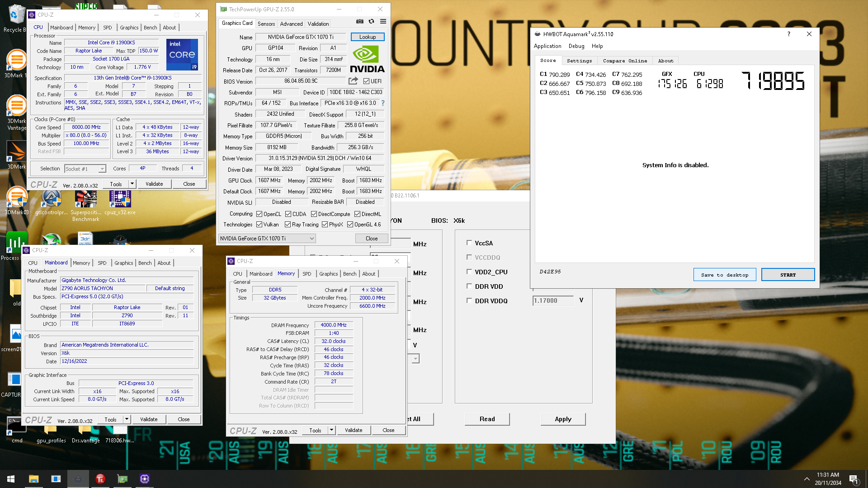The width and height of the screenshot is (868, 488).
Task: Switch to the SPD tab in CPU-Z Memory window
Action: coord(307,274)
